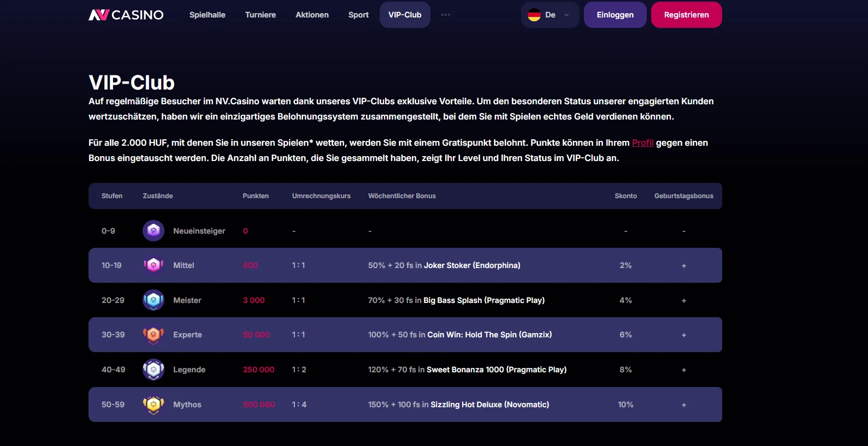
Task: Click the 1 : 4 conversion rate
Action: [299, 405]
